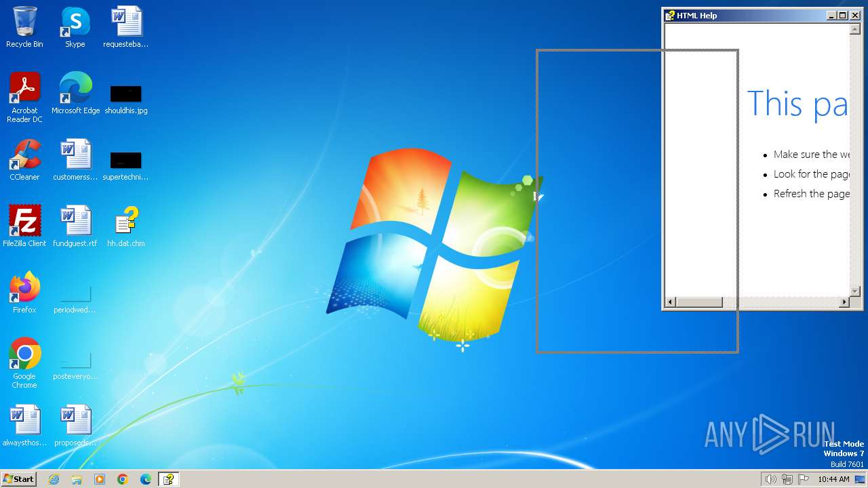Screen dimensions: 868x488
Task: Select the periodwed desktop file
Action: point(75,299)
